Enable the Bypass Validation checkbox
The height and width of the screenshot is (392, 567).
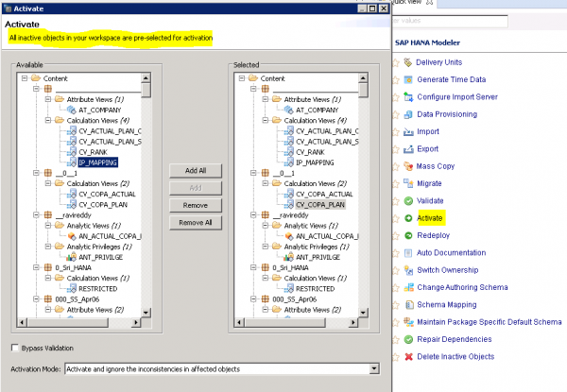coord(15,348)
